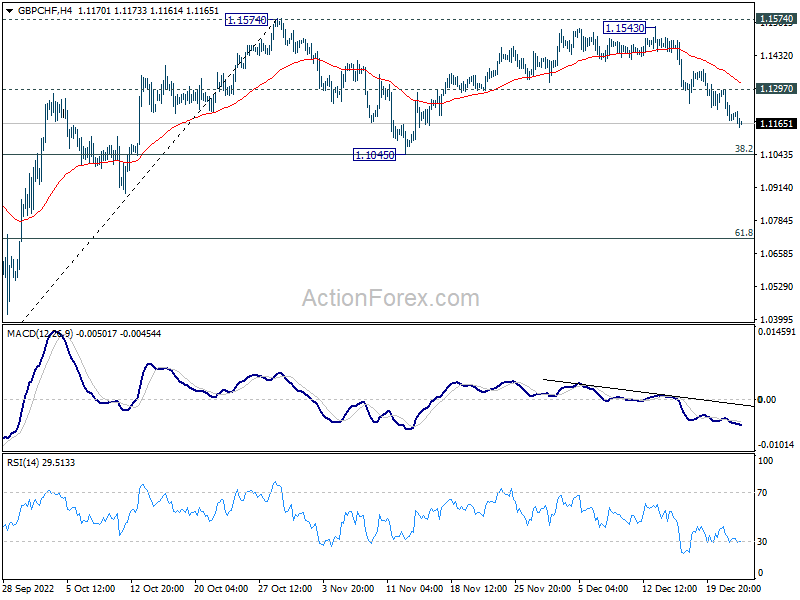The width and height of the screenshot is (800, 600).
Task: Click the 1.12970 level tag on price axis
Action: coord(776,89)
